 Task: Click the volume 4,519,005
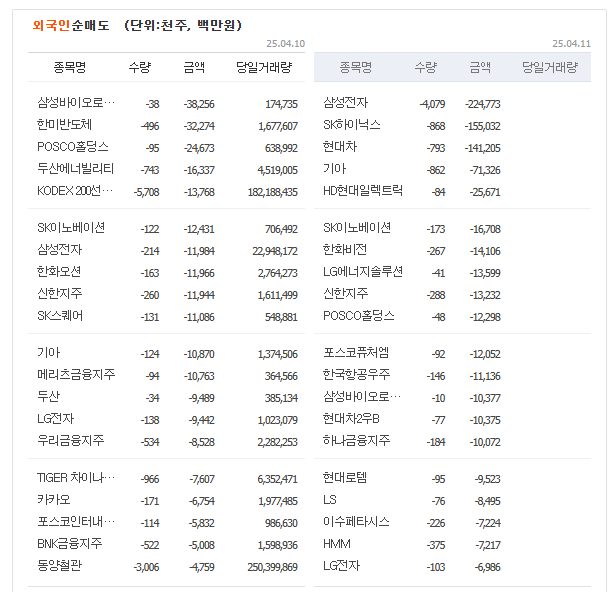[277, 170]
